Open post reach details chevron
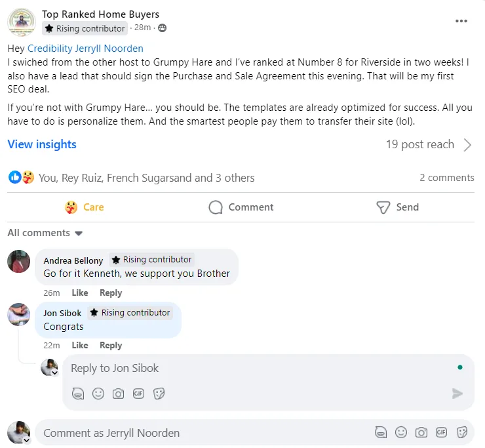Screen dimensions: 485x448 coord(467,145)
